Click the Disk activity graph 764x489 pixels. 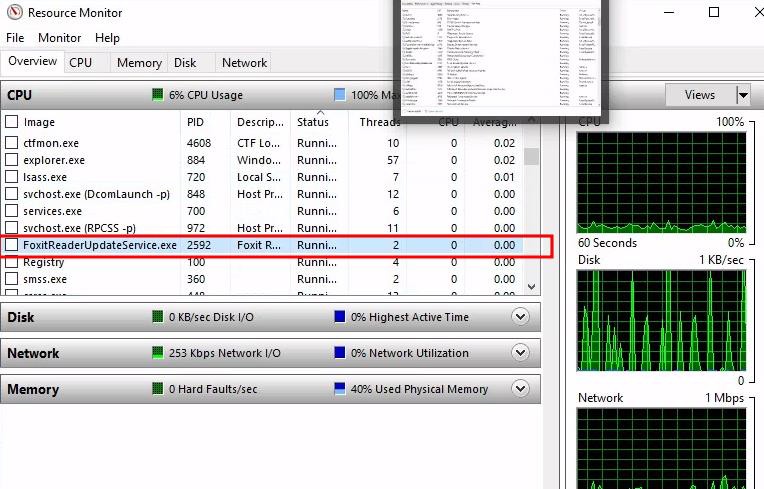click(x=661, y=320)
